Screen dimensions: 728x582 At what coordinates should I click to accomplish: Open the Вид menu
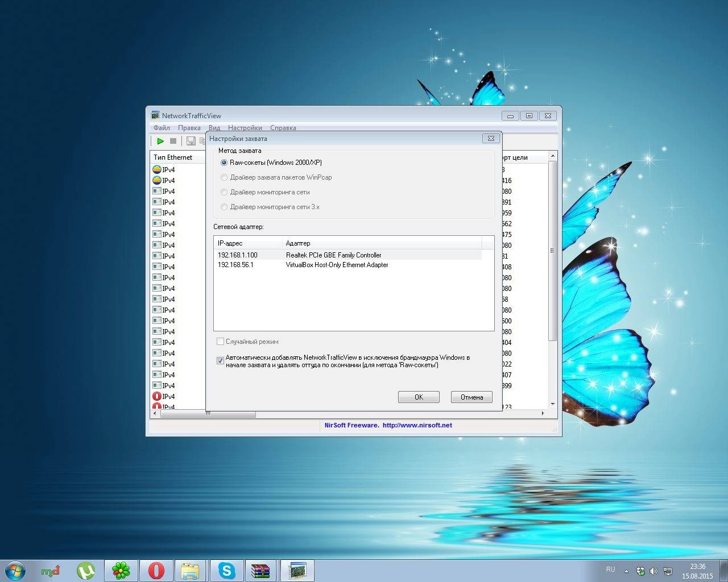[x=214, y=128]
